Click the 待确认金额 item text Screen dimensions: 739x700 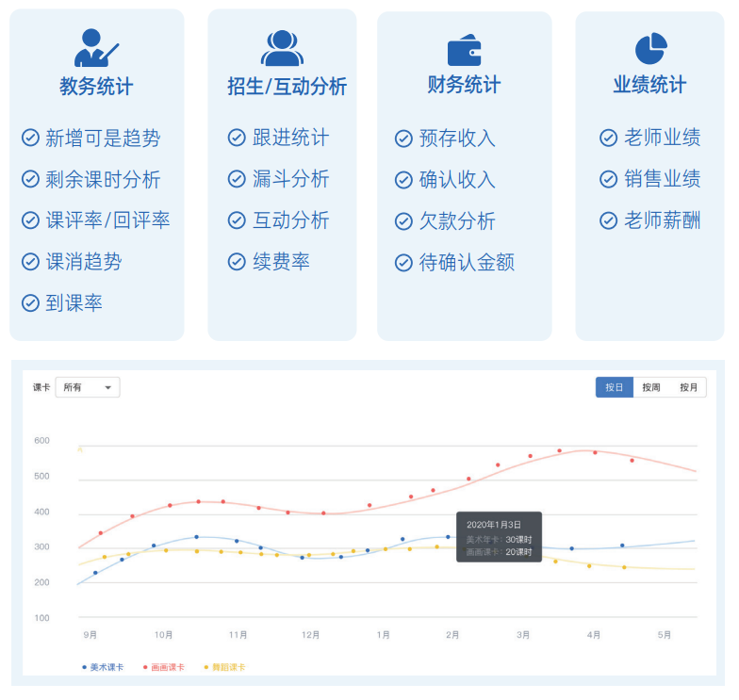(x=468, y=263)
